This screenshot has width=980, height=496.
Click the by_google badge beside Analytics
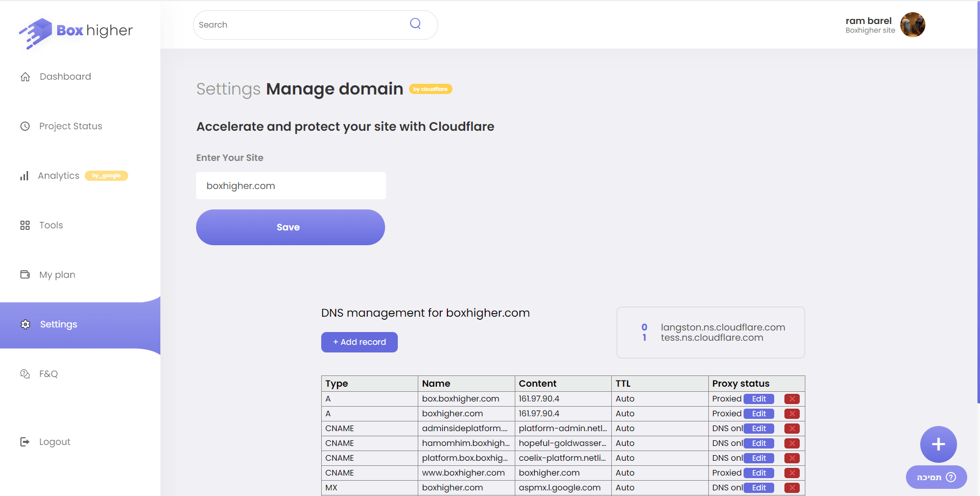point(106,176)
